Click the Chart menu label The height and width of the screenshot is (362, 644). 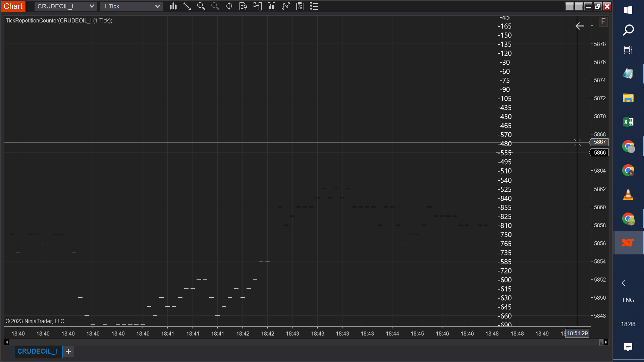[13, 6]
